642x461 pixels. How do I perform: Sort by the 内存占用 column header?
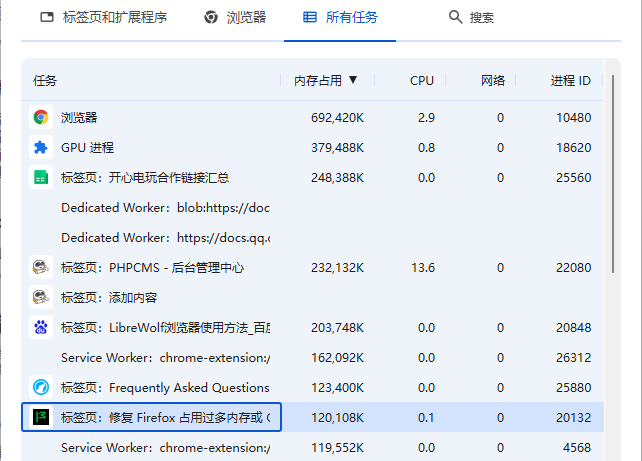click(x=318, y=81)
